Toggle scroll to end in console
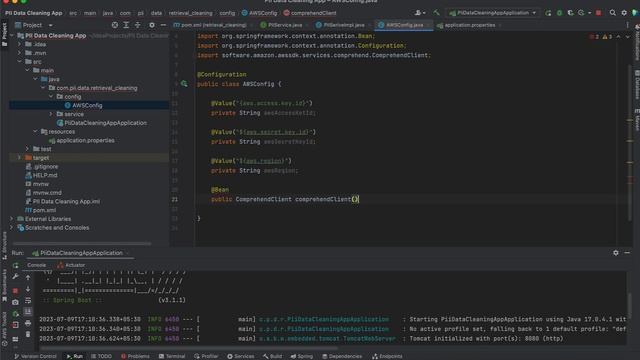 tap(28, 312)
